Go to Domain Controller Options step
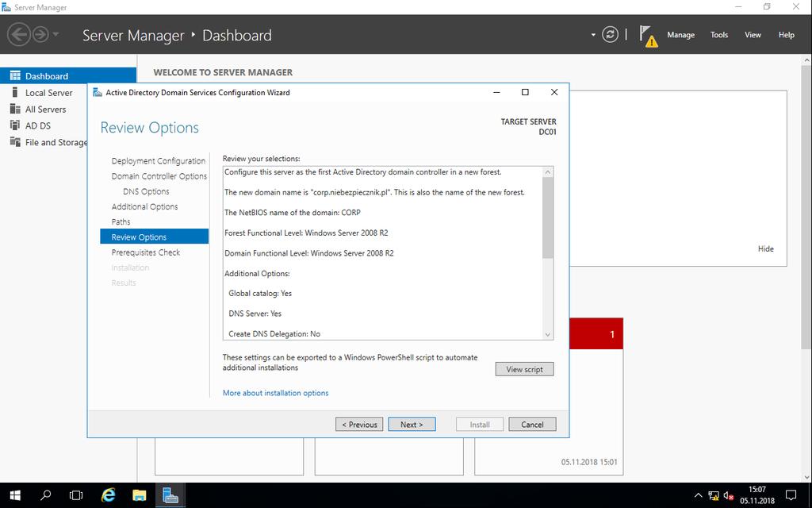 coord(159,176)
